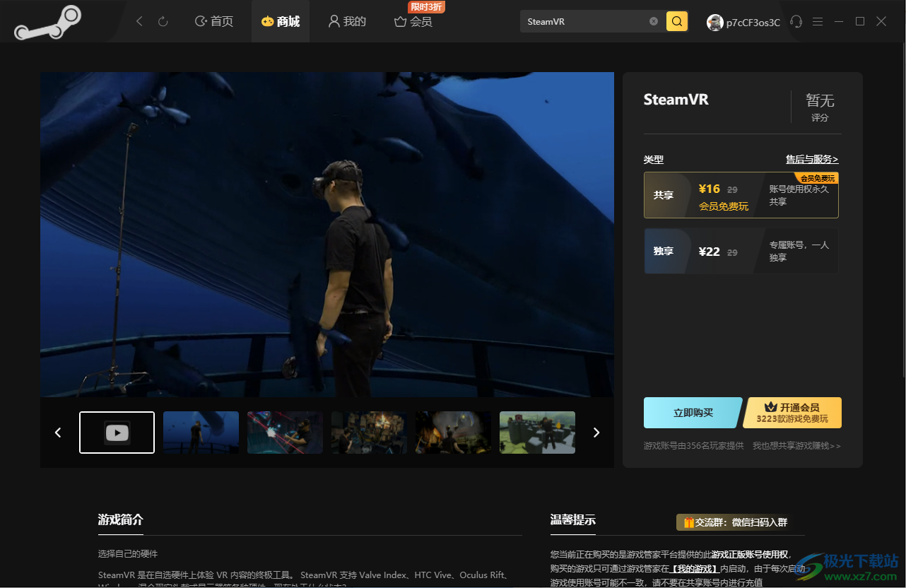906x588 pixels.
Task: Click the 暂无 评分 rating area
Action: click(820, 107)
